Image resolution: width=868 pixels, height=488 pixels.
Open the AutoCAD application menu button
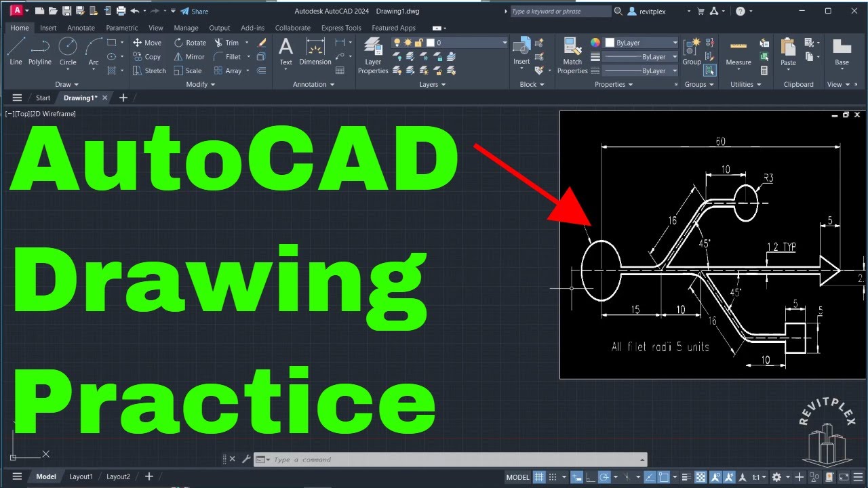16,11
